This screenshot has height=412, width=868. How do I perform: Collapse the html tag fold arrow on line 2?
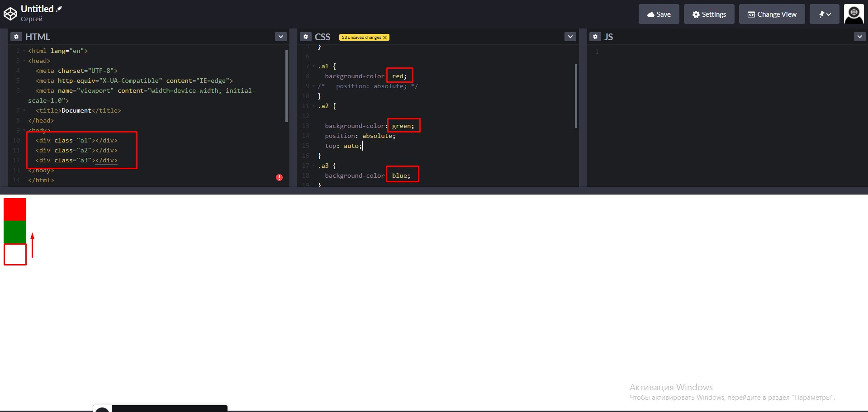point(24,51)
